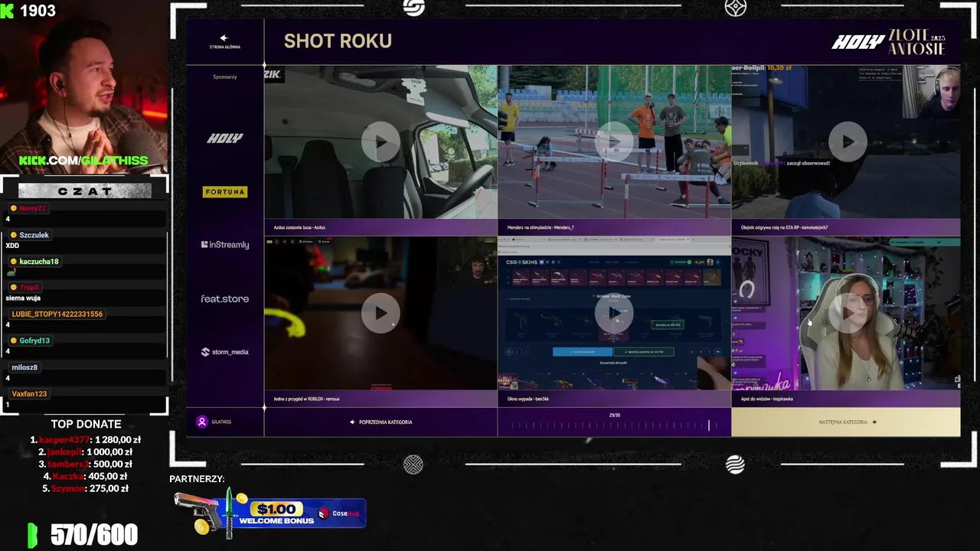Image resolution: width=980 pixels, height=551 pixels.
Task: Click the kick.com/gilathiss link text
Action: 83,161
